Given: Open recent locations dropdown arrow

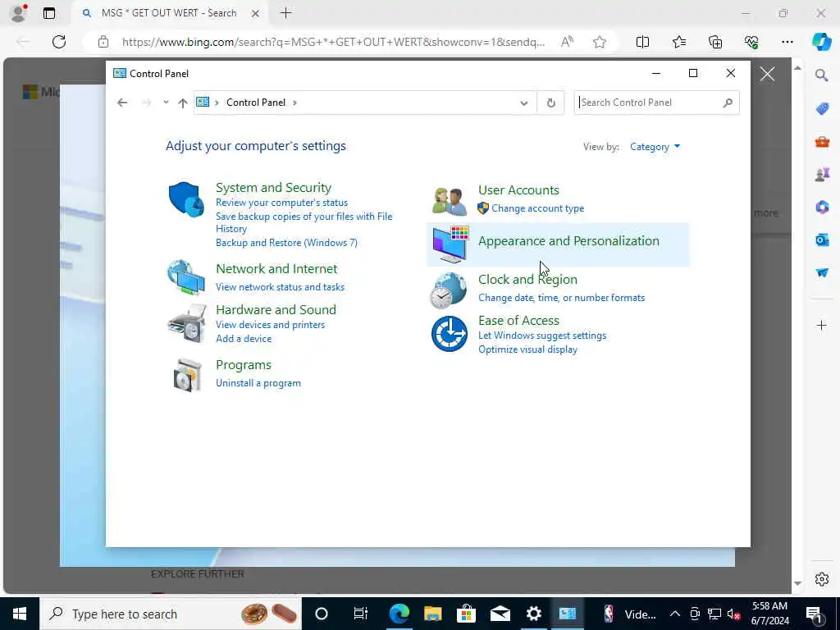Looking at the screenshot, I should tap(166, 103).
